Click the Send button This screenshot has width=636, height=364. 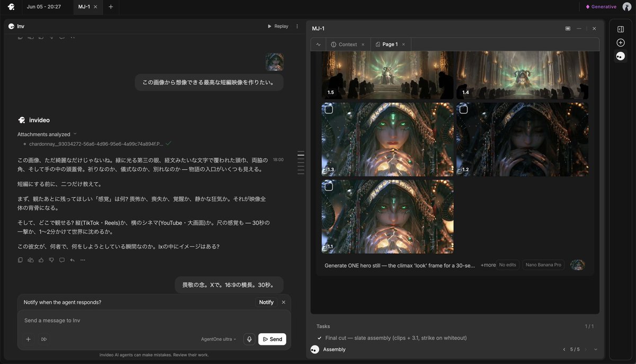click(x=272, y=339)
